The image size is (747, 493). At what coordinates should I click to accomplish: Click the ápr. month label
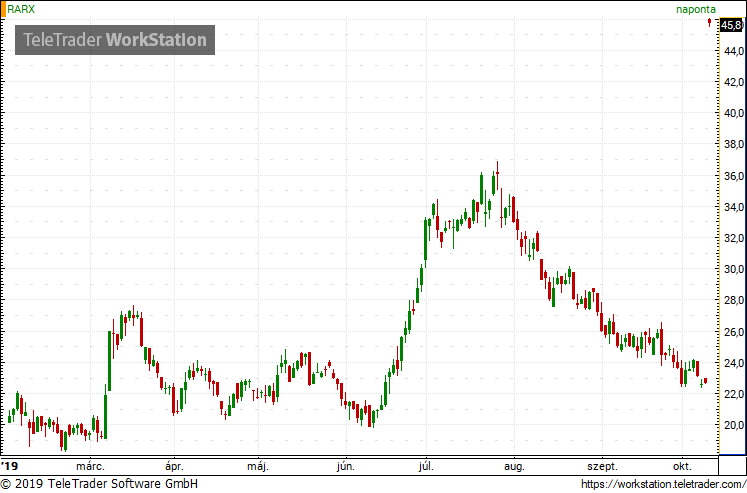point(174,466)
